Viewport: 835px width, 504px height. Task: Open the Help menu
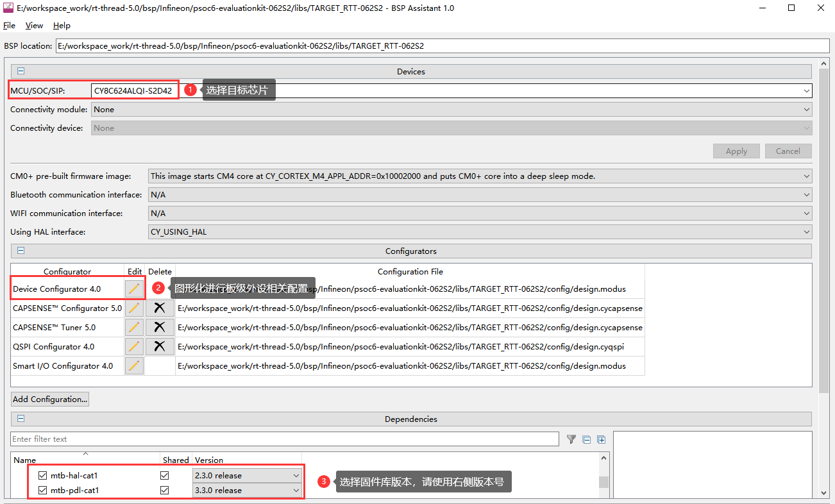click(62, 26)
